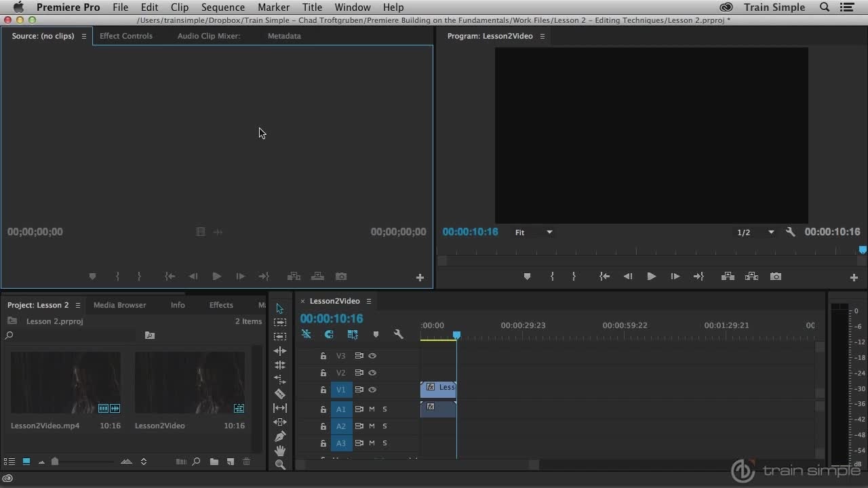
Task: Select the Slip tool
Action: point(279,408)
